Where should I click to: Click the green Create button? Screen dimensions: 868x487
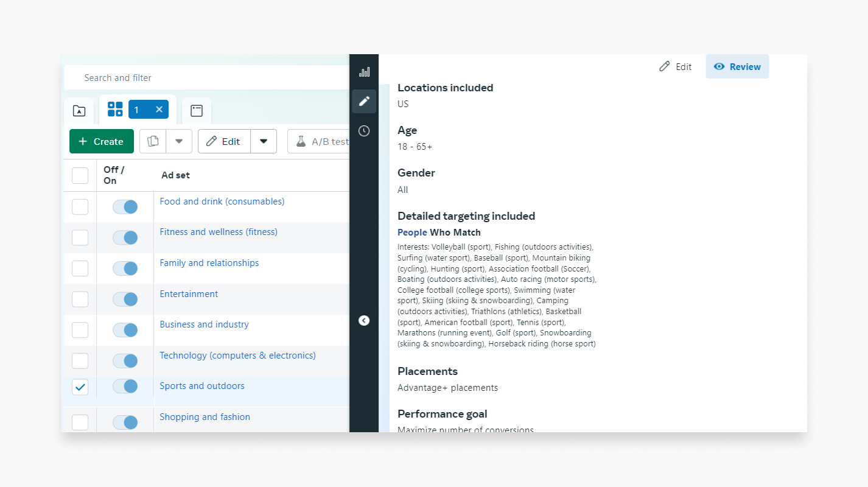tap(102, 141)
